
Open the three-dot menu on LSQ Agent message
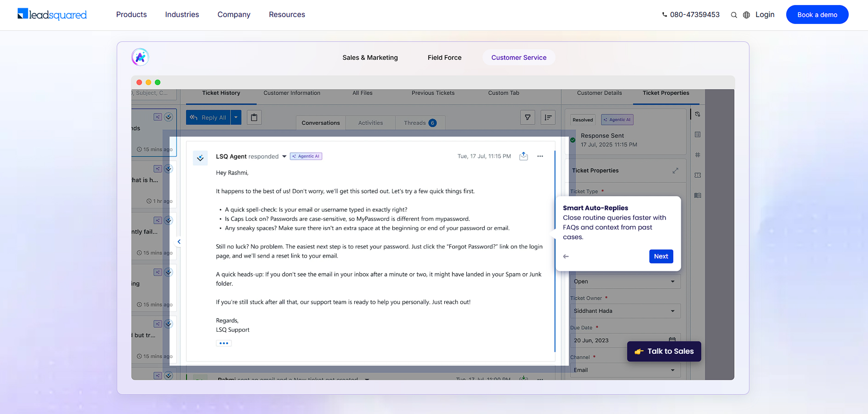pos(540,156)
